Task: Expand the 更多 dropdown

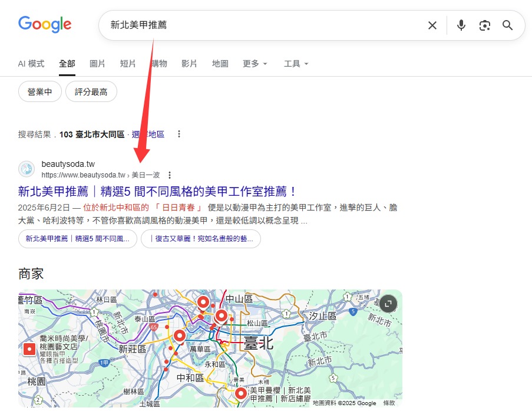Action: pyautogui.click(x=255, y=64)
